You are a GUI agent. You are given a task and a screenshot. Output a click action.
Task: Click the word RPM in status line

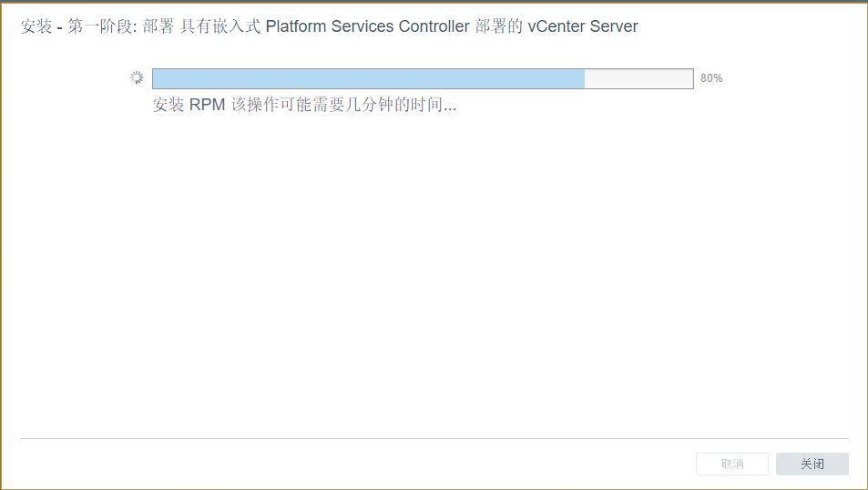[x=207, y=104]
